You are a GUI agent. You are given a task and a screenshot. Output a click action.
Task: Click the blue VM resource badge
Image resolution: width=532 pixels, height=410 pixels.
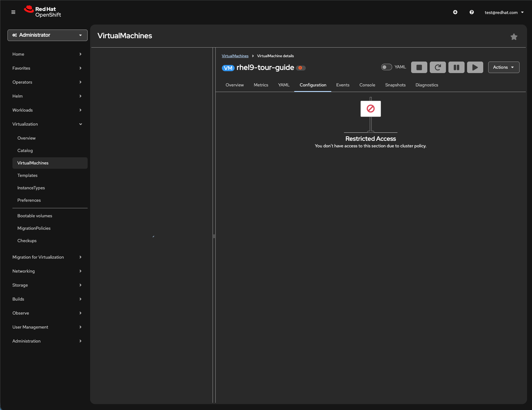228,68
